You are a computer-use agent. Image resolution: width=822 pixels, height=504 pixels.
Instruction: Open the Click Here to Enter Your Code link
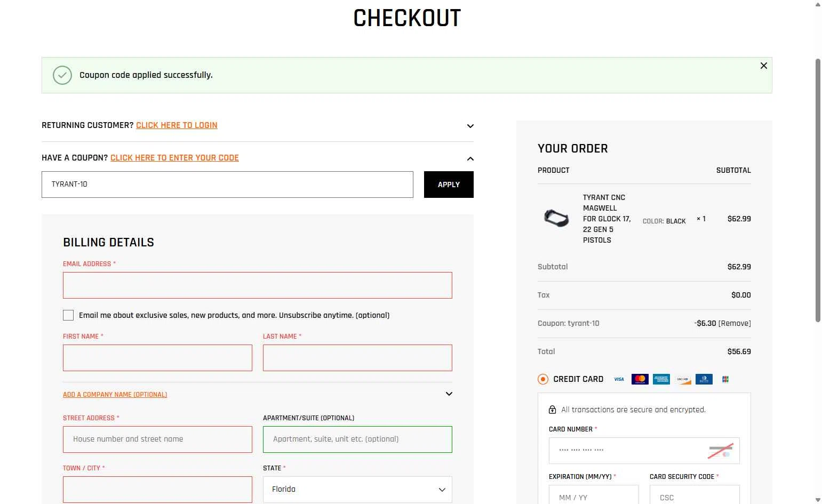[174, 158]
